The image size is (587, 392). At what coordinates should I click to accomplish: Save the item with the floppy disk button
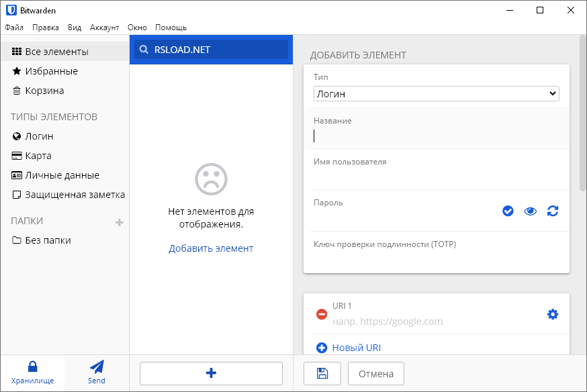(322, 373)
